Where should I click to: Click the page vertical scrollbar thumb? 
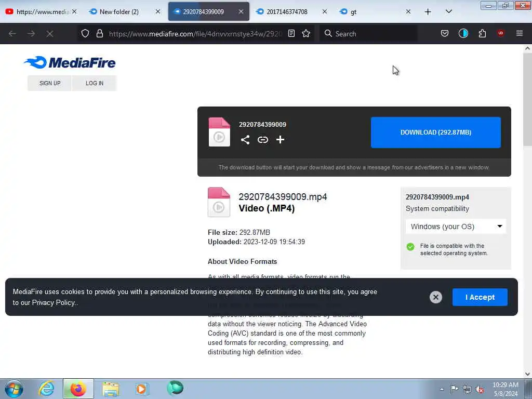click(527, 100)
